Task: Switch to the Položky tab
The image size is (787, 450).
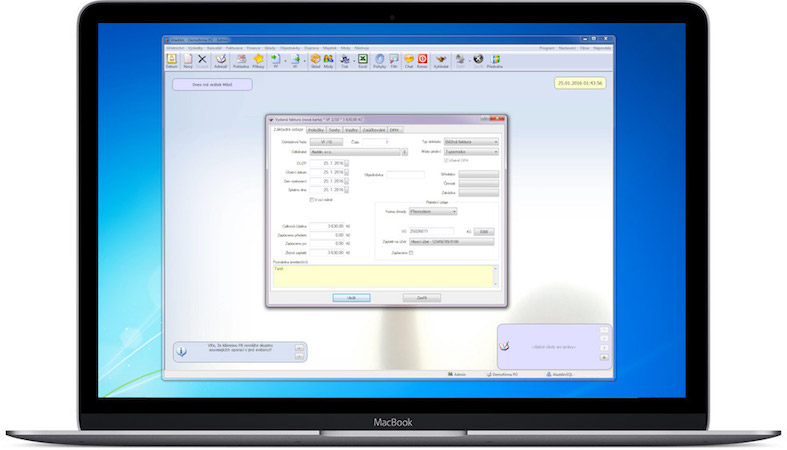Action: [x=314, y=130]
